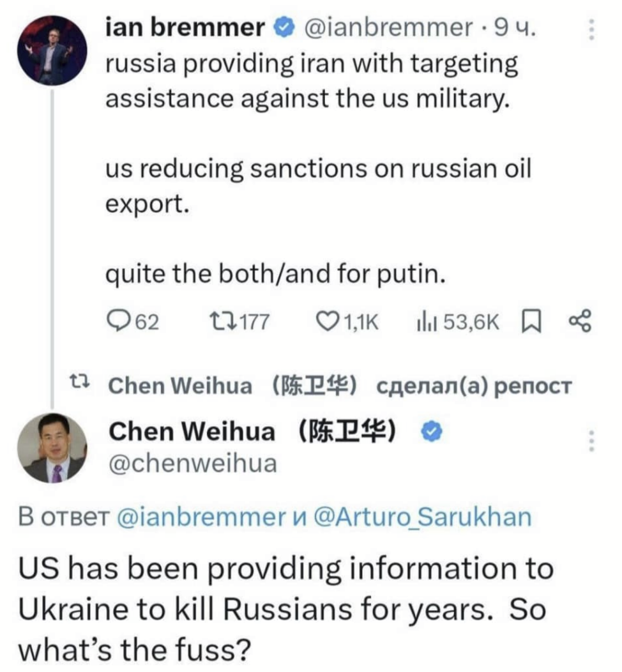Click the reply comment icon

[x=118, y=321]
